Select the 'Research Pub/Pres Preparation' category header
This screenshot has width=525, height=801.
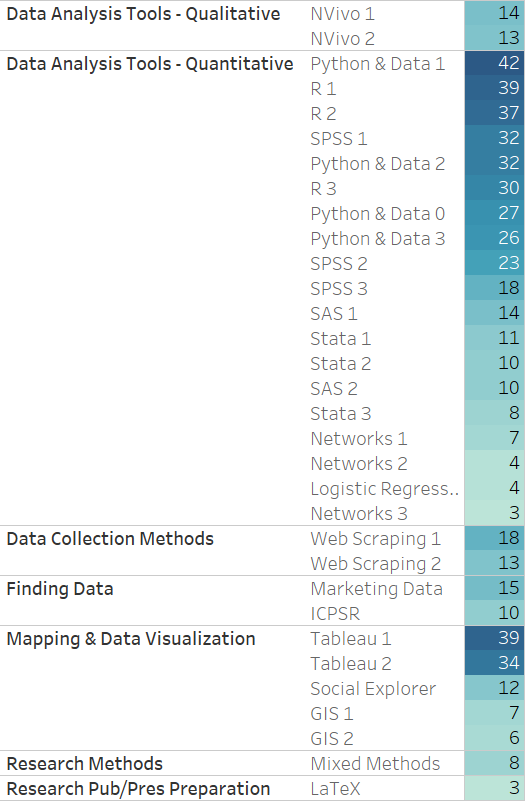pyautogui.click(x=138, y=789)
